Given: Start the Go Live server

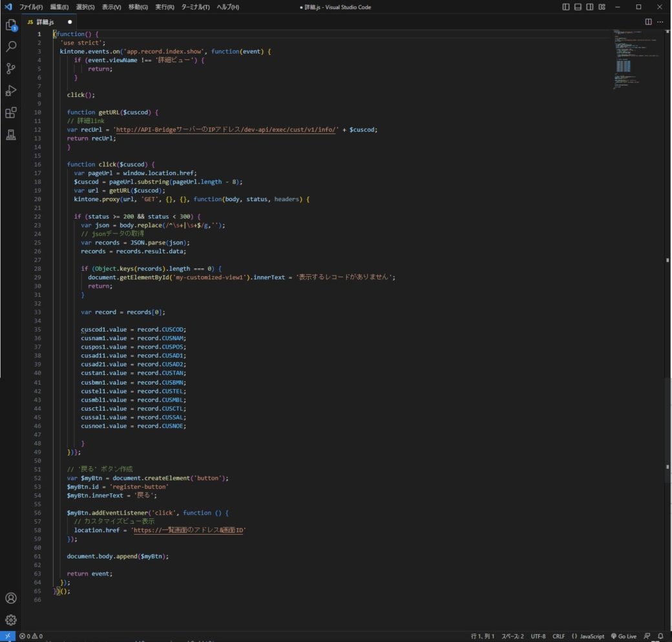Looking at the screenshot, I should (x=623, y=636).
